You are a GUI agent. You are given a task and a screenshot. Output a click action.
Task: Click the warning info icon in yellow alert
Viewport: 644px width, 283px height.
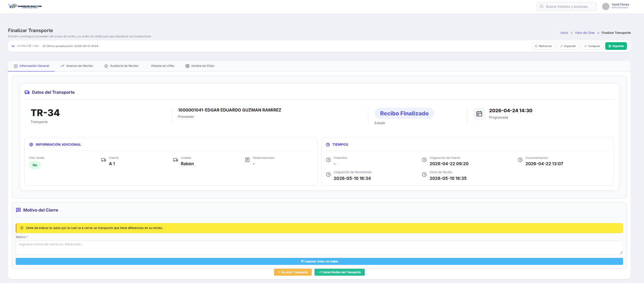pyautogui.click(x=22, y=228)
